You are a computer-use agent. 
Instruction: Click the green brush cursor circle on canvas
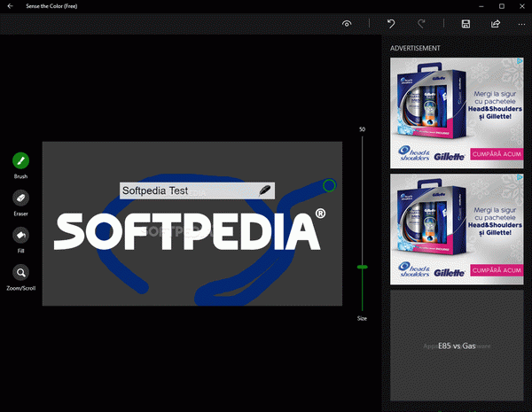(x=329, y=185)
